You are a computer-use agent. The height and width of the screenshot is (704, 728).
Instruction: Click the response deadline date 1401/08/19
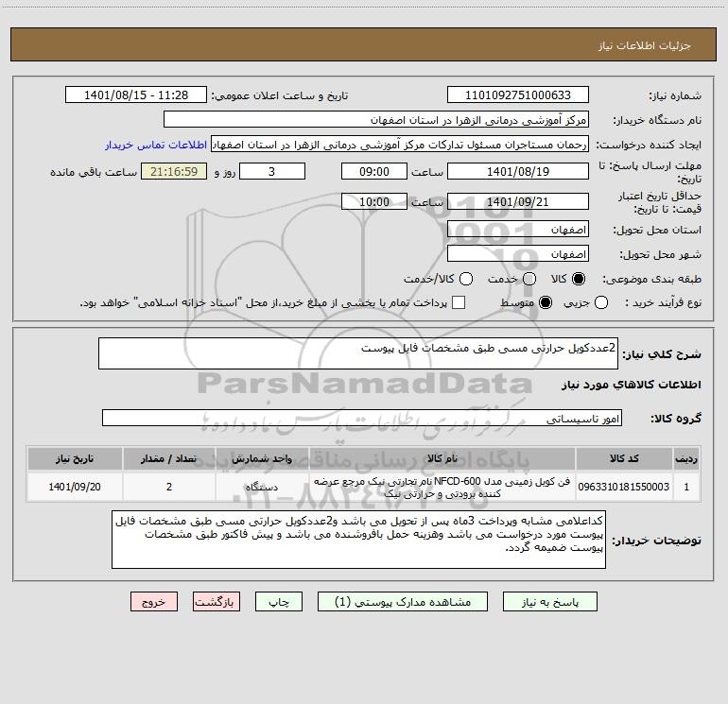pyautogui.click(x=518, y=171)
